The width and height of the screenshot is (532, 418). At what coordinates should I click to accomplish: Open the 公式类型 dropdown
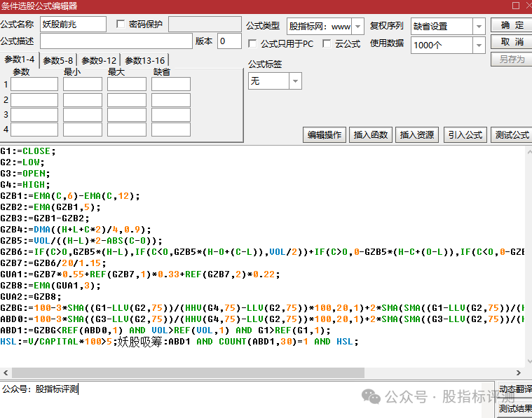coord(357,27)
